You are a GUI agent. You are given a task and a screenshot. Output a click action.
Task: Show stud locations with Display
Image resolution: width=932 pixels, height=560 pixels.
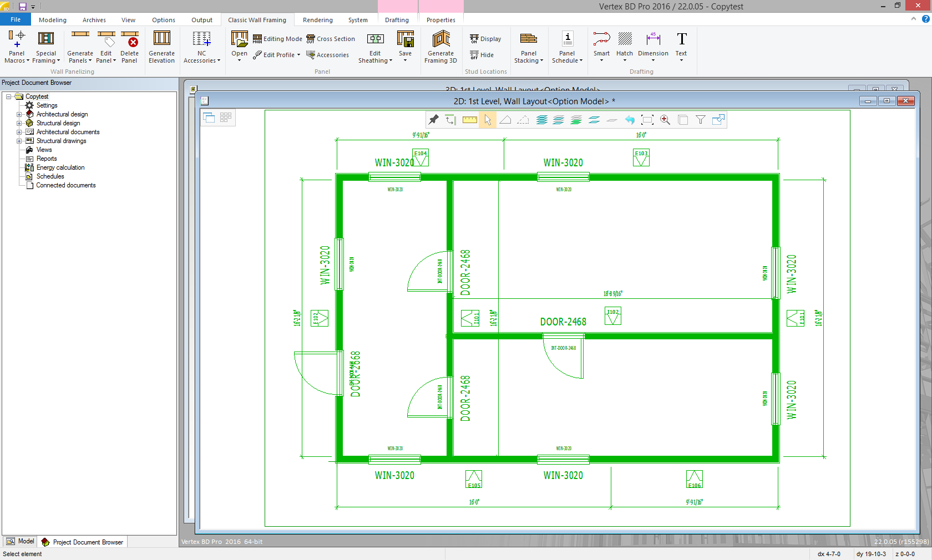click(x=485, y=39)
